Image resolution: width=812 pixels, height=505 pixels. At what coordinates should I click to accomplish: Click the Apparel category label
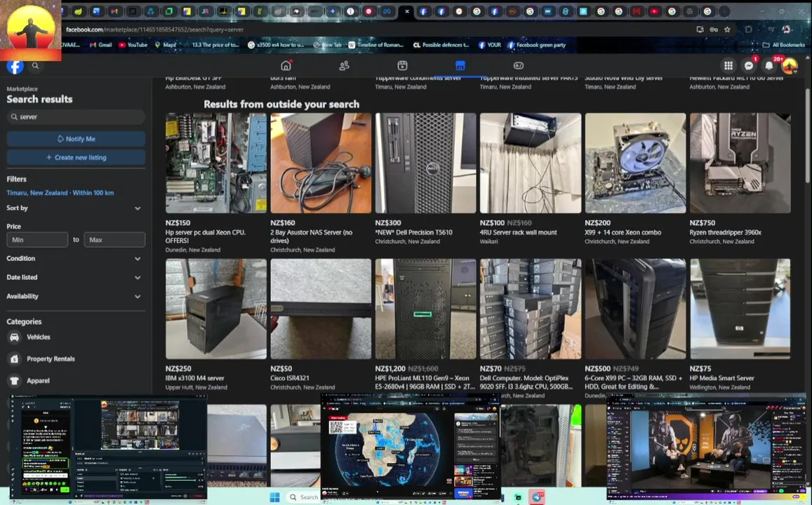pyautogui.click(x=39, y=381)
